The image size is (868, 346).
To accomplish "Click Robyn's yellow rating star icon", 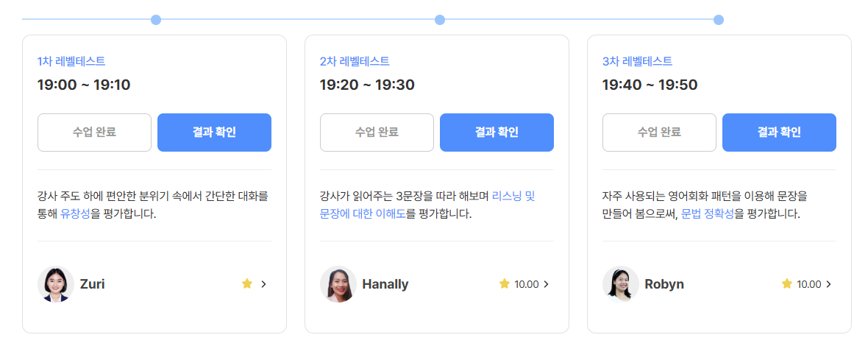I will (786, 284).
